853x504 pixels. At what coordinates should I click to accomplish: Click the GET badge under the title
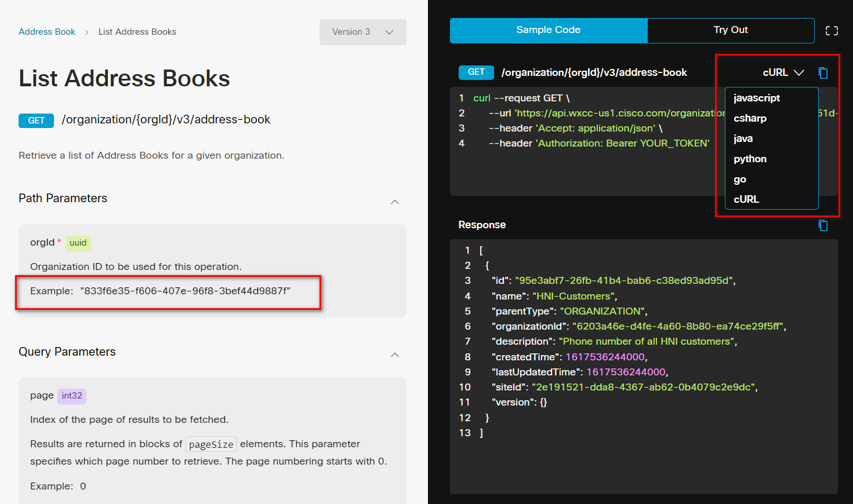pyautogui.click(x=36, y=120)
